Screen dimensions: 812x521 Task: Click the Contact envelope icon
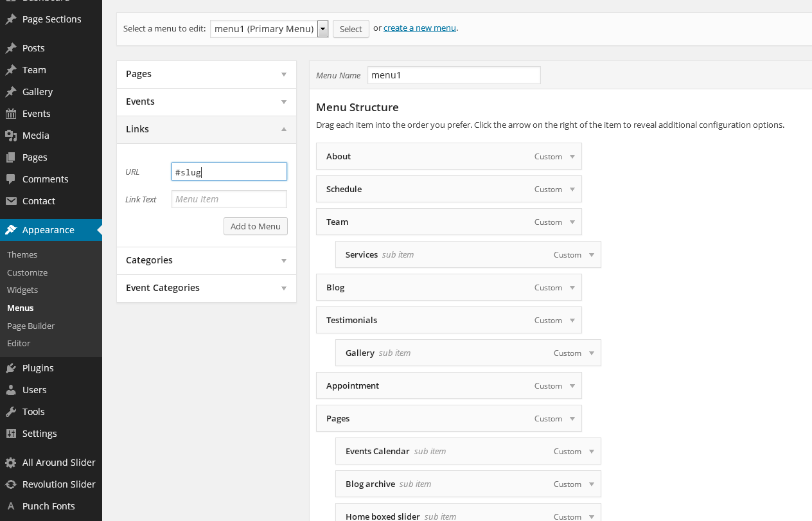tap(11, 201)
